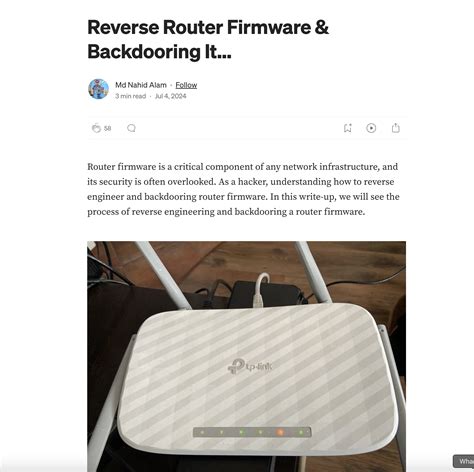Click the Reverse Router Firmware article title
Image resolution: width=474 pixels, height=472 pixels.
click(208, 39)
